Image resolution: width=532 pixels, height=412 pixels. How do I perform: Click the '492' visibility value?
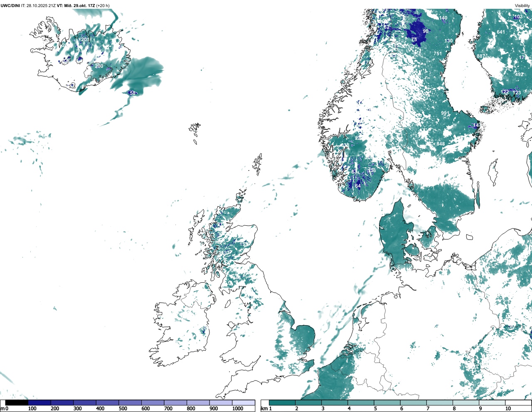coord(520,74)
